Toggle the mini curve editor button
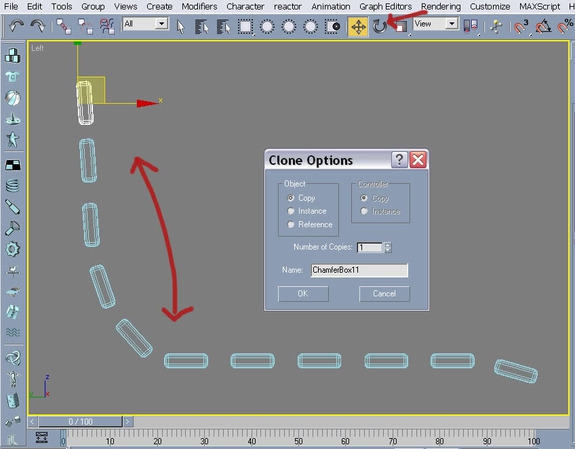575x449 pixels. (x=41, y=437)
